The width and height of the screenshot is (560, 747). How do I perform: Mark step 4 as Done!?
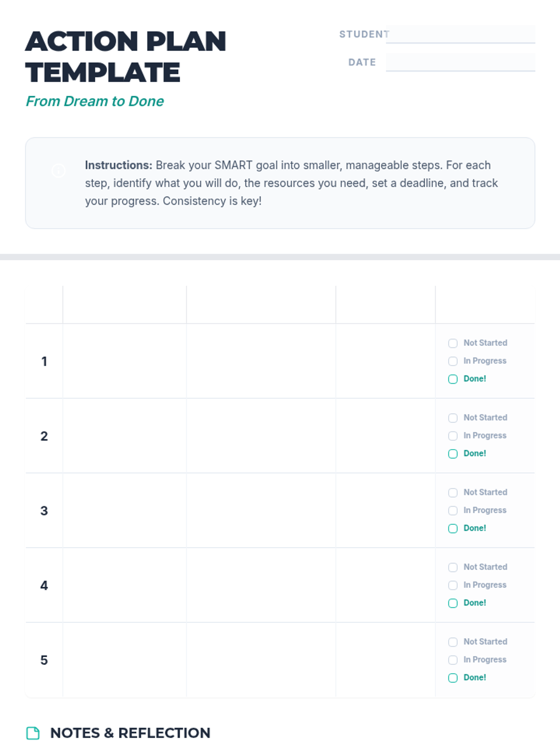click(453, 603)
